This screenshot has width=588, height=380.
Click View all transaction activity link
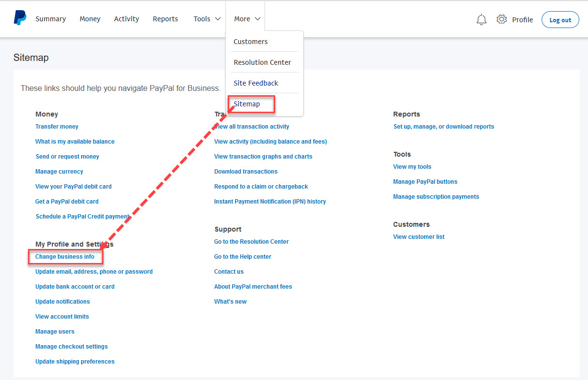point(251,127)
